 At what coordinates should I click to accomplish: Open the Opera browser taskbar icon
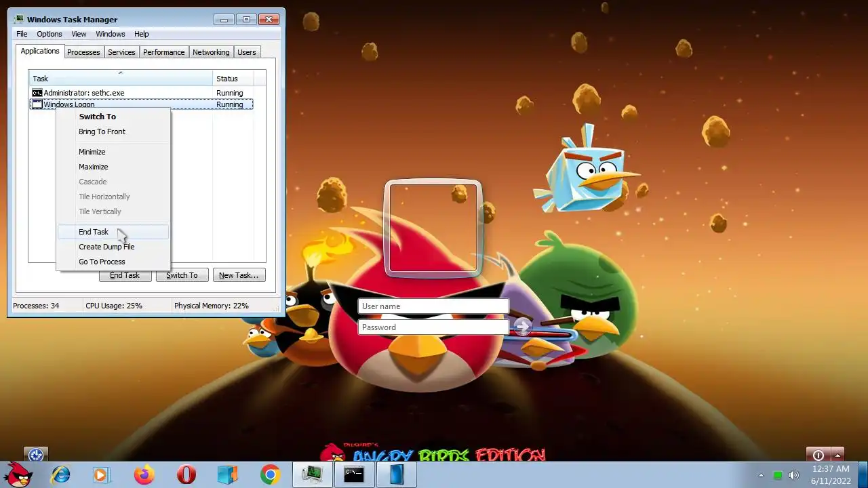pos(186,475)
